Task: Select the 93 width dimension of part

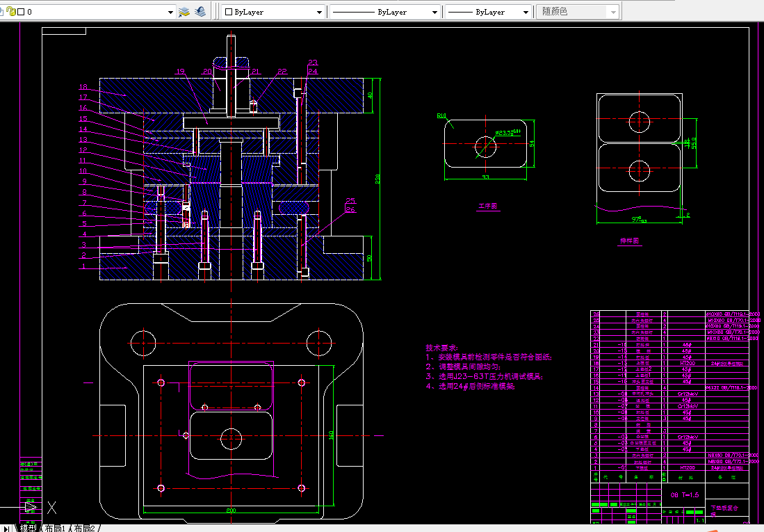Action: [x=485, y=177]
